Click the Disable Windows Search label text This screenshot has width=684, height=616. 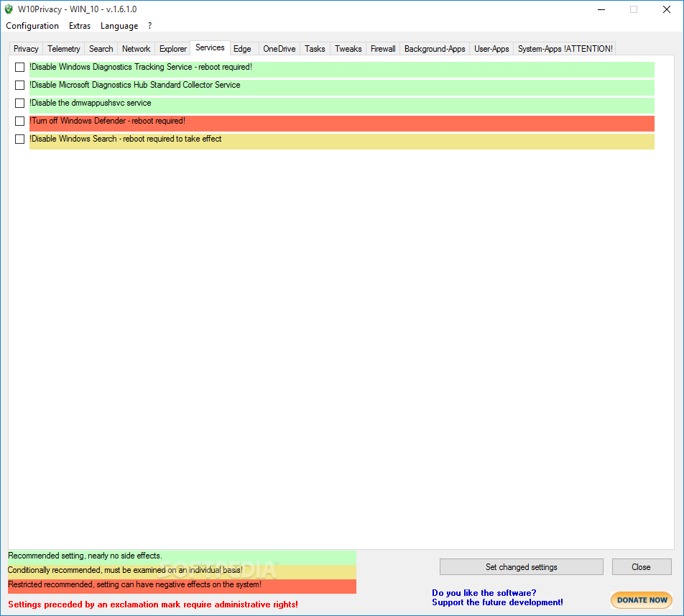tap(126, 139)
